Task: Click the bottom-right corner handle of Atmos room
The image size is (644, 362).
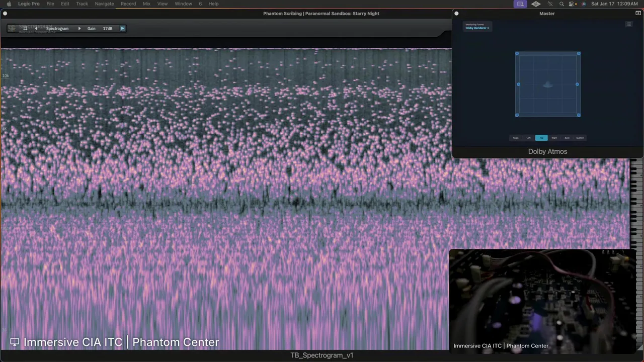Action: click(579, 115)
